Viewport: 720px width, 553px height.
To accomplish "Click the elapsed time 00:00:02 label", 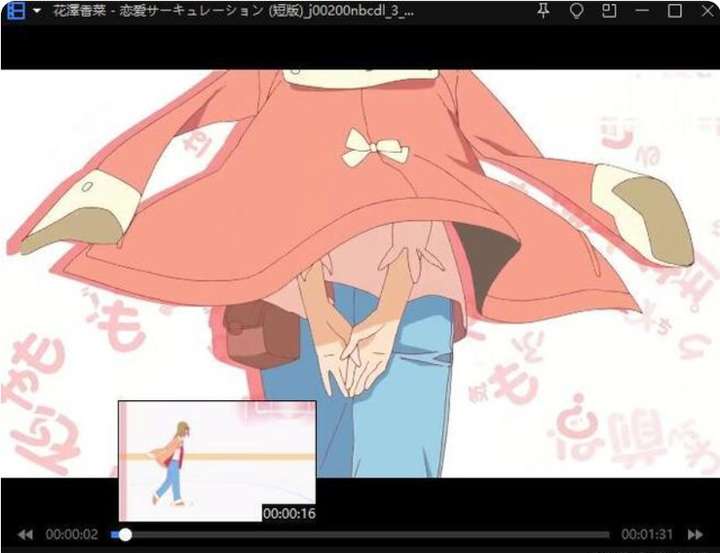I will 72,535.
